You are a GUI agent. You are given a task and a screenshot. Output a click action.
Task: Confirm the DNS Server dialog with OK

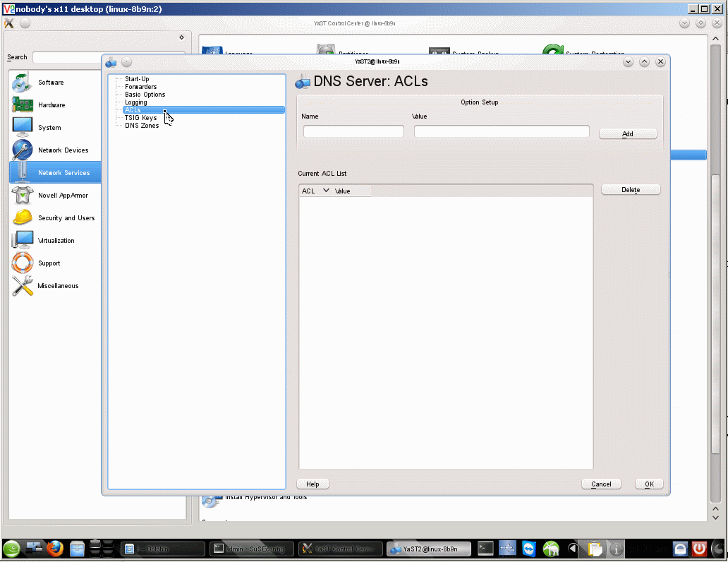click(649, 484)
